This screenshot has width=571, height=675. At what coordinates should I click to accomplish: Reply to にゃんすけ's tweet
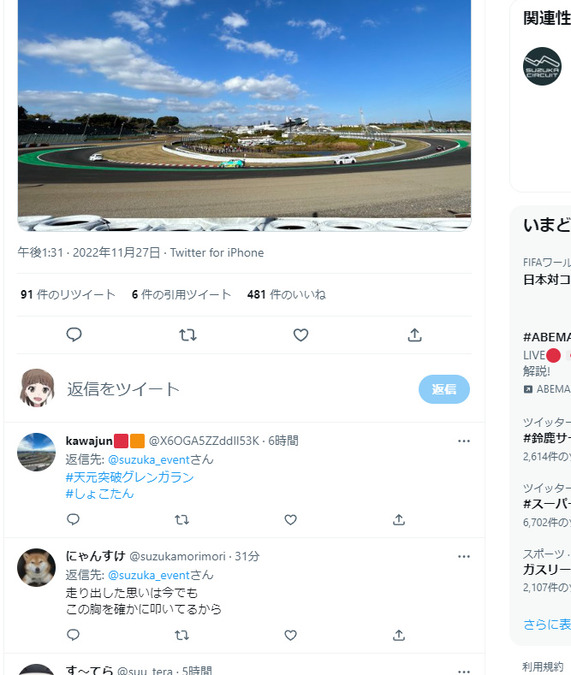pos(73,635)
